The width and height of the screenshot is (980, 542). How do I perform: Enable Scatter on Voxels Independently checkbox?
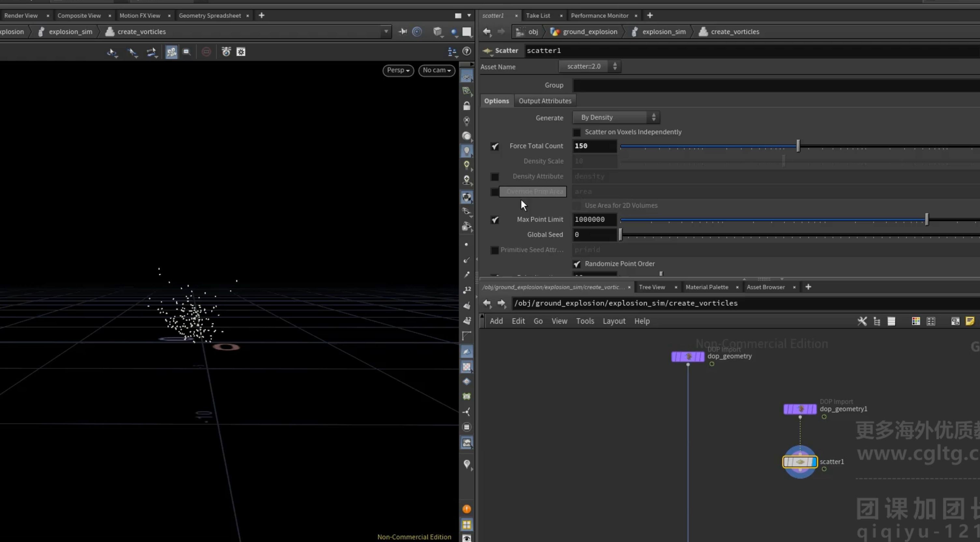point(577,132)
